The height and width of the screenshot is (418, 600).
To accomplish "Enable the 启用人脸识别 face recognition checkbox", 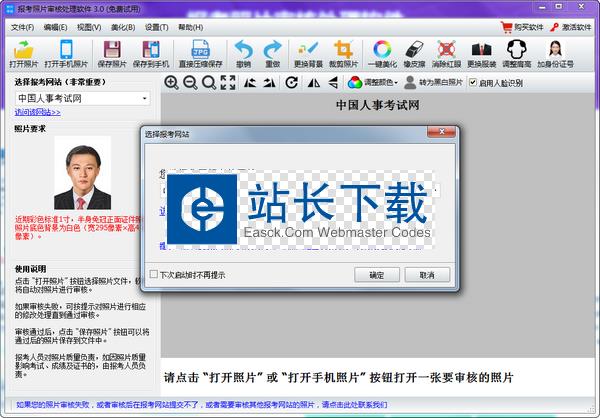I will (472, 83).
